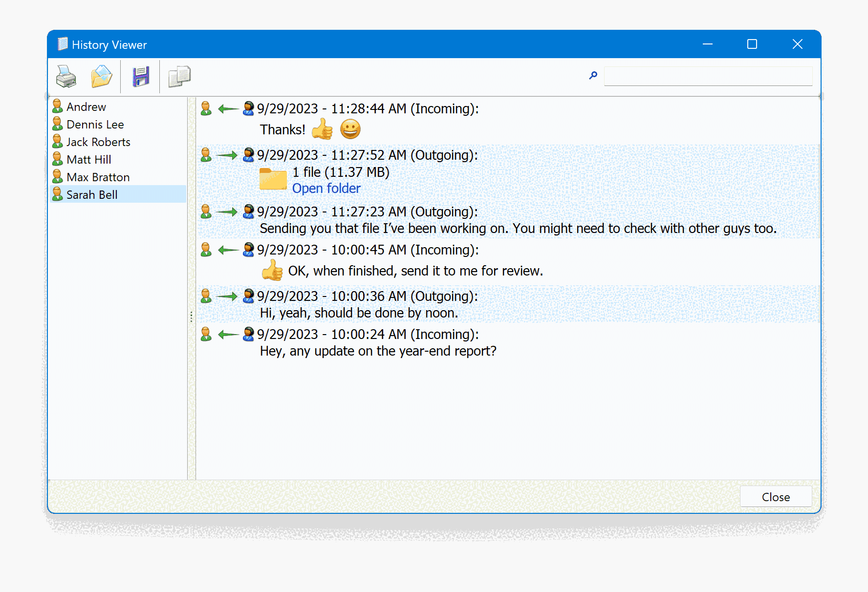
Task: Open Jack Roberts' conversation history
Action: click(x=98, y=142)
